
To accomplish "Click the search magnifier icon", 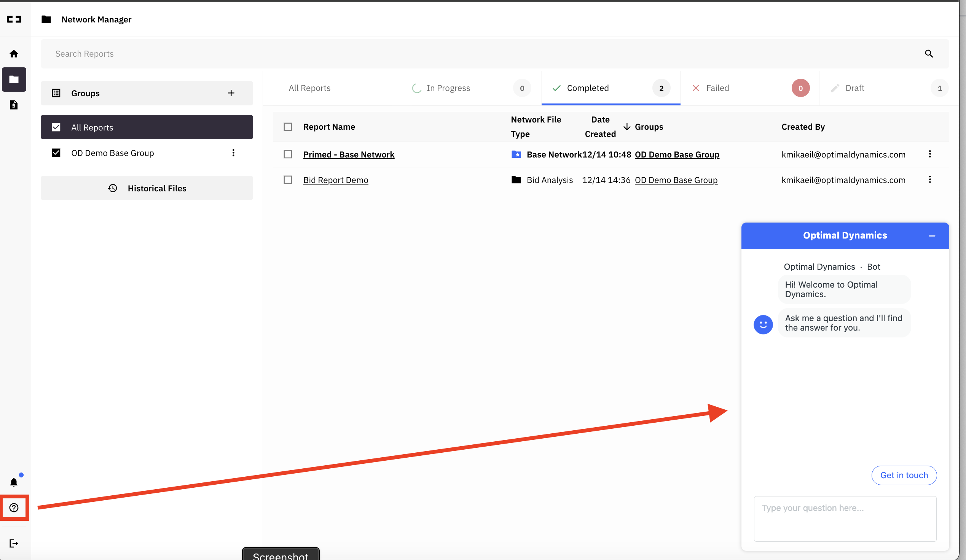I will point(929,54).
